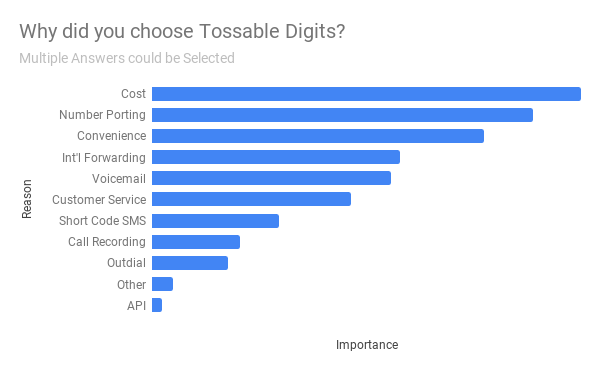Viewport: 600px width, 371px height.
Task: Click the tiny API bar
Action: 157,305
